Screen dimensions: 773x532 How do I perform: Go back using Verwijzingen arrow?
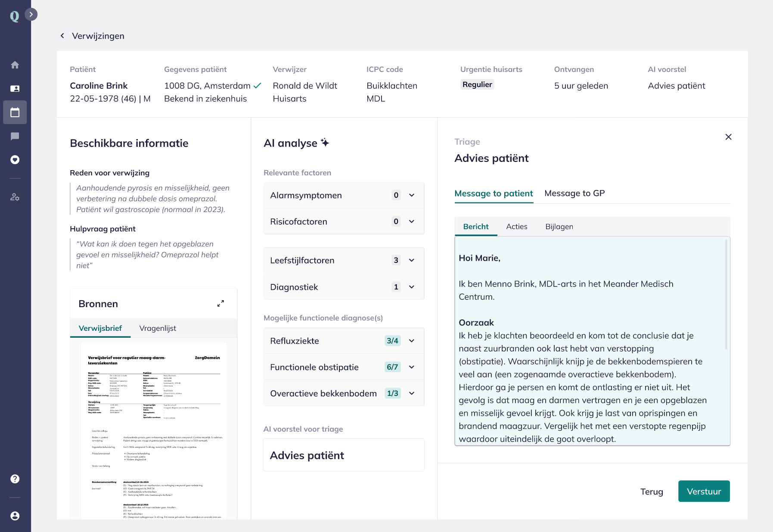pyautogui.click(x=62, y=36)
